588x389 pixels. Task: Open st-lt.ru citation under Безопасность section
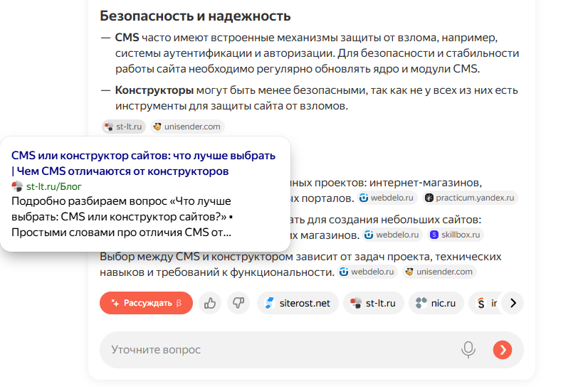point(124,127)
